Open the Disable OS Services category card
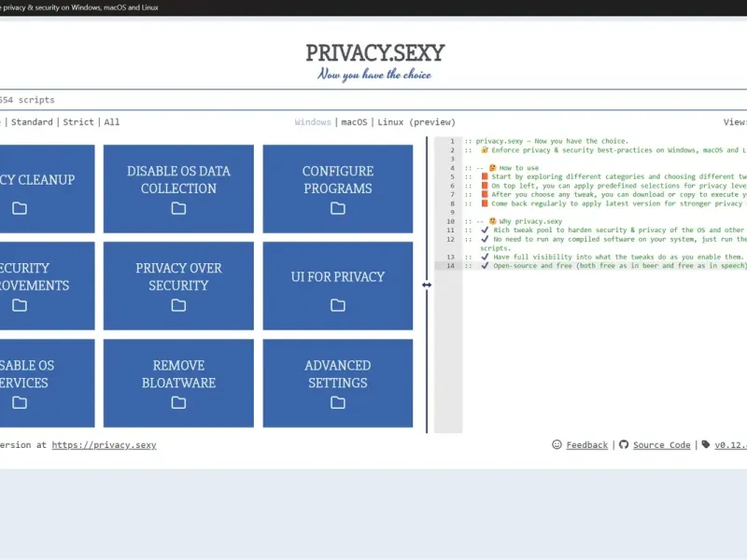Viewport: 747px width, 560px height. [48, 383]
